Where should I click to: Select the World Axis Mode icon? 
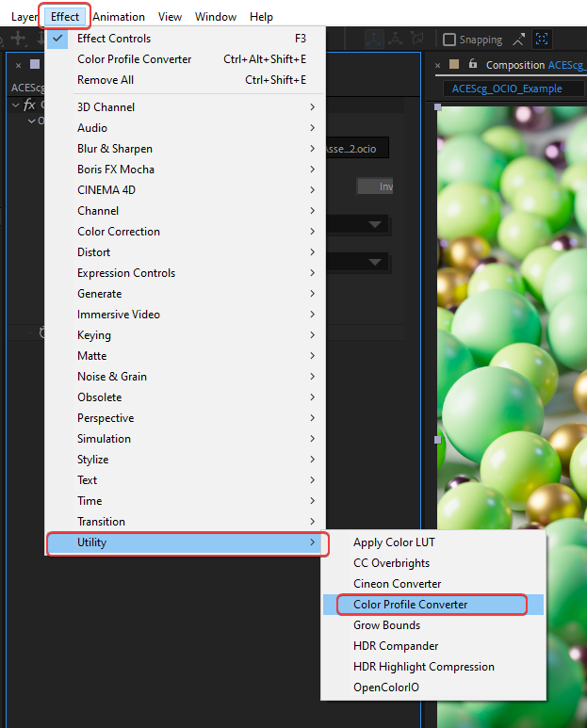pos(395,40)
